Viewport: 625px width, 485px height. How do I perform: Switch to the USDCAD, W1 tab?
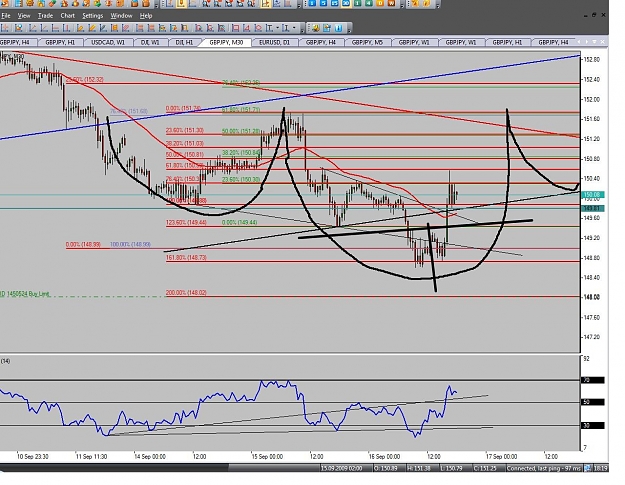pos(108,42)
